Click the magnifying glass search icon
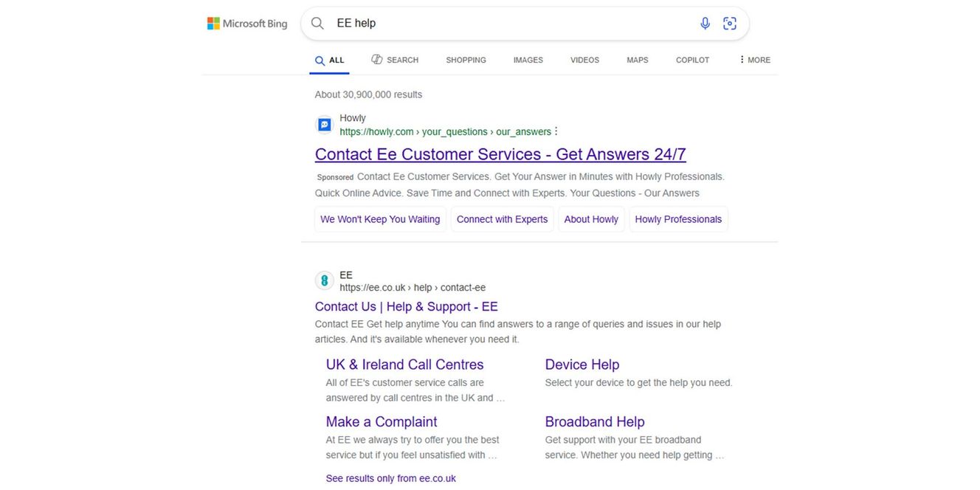The width and height of the screenshot is (980, 490). 317,24
